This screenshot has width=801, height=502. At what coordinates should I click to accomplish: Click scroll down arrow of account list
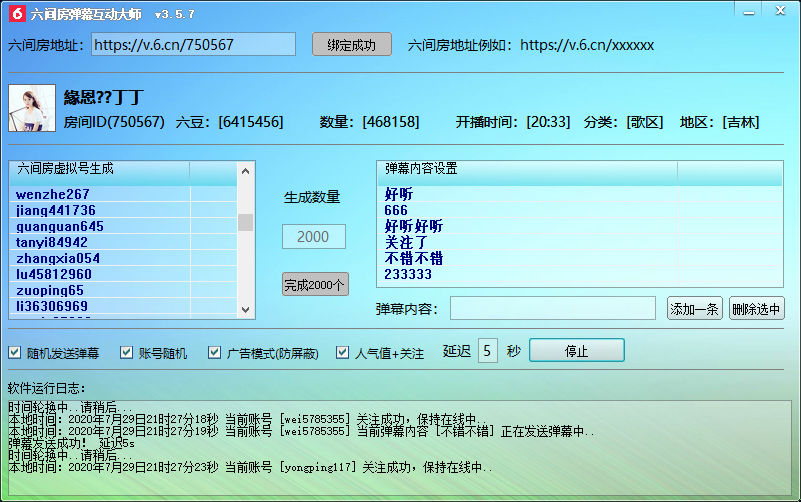click(246, 310)
